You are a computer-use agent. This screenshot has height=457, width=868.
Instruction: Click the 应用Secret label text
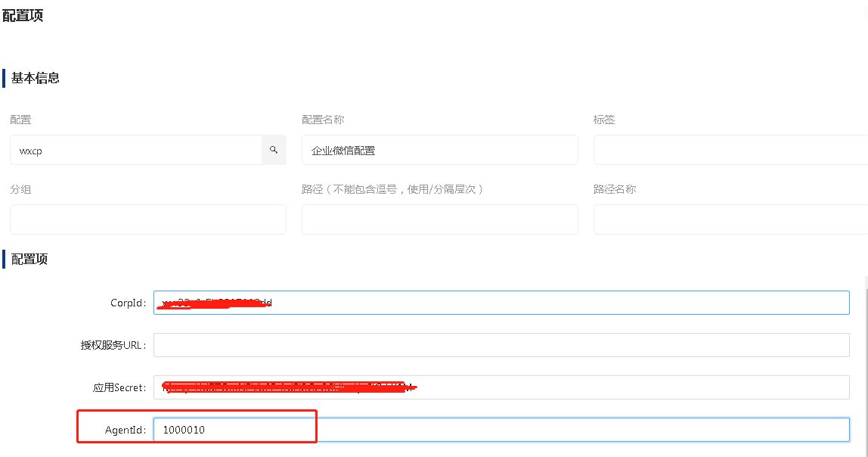[x=119, y=387]
